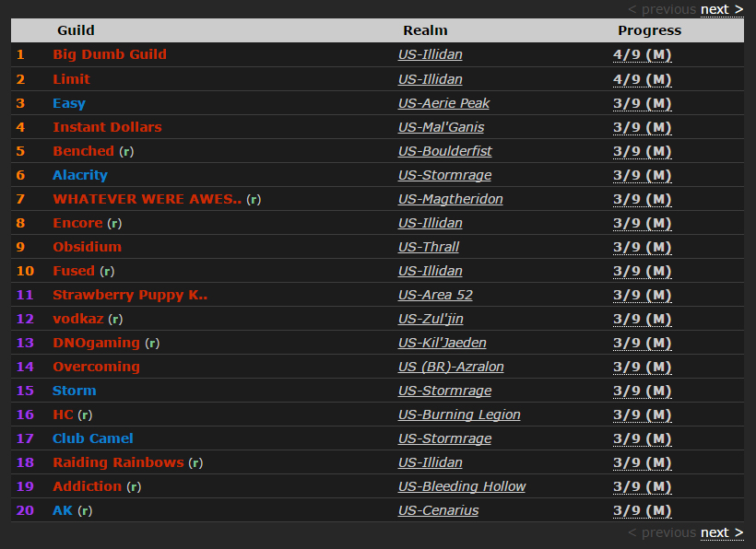The image size is (756, 549).
Task: Click the (r) marker beside Fused
Action: pyautogui.click(x=107, y=271)
